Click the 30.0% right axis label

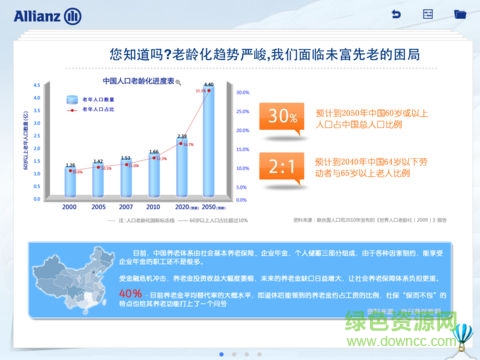pos(243,92)
